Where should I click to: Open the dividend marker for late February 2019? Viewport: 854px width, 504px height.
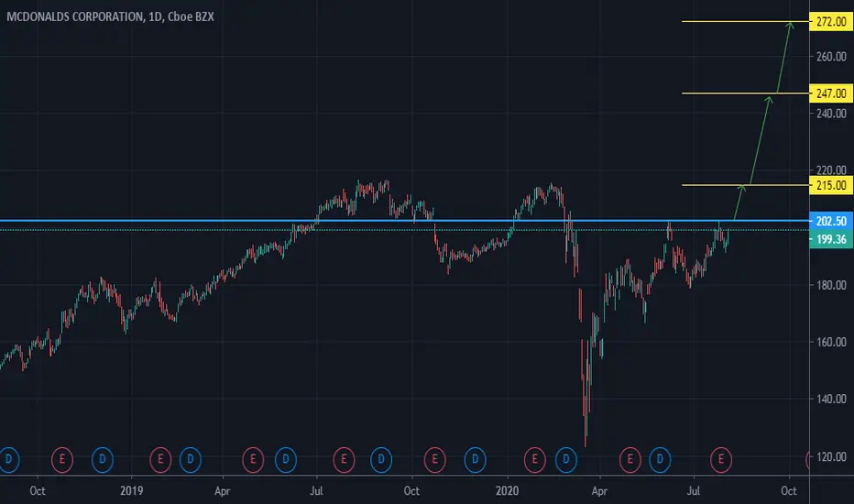(190, 460)
